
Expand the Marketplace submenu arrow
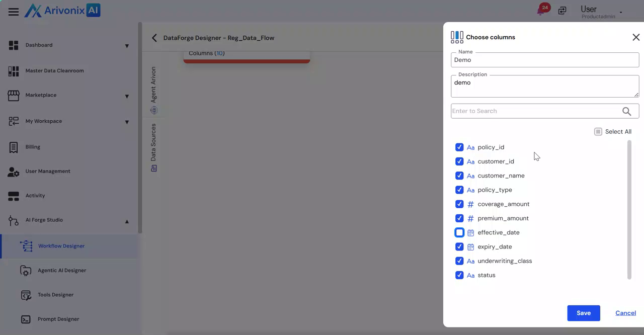pos(127,96)
